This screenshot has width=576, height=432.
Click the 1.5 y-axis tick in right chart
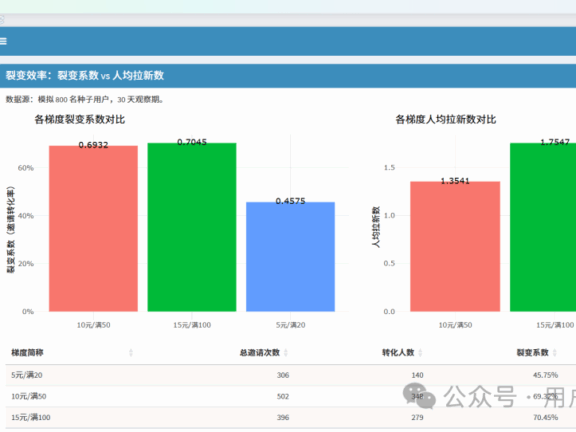pyautogui.click(x=389, y=168)
